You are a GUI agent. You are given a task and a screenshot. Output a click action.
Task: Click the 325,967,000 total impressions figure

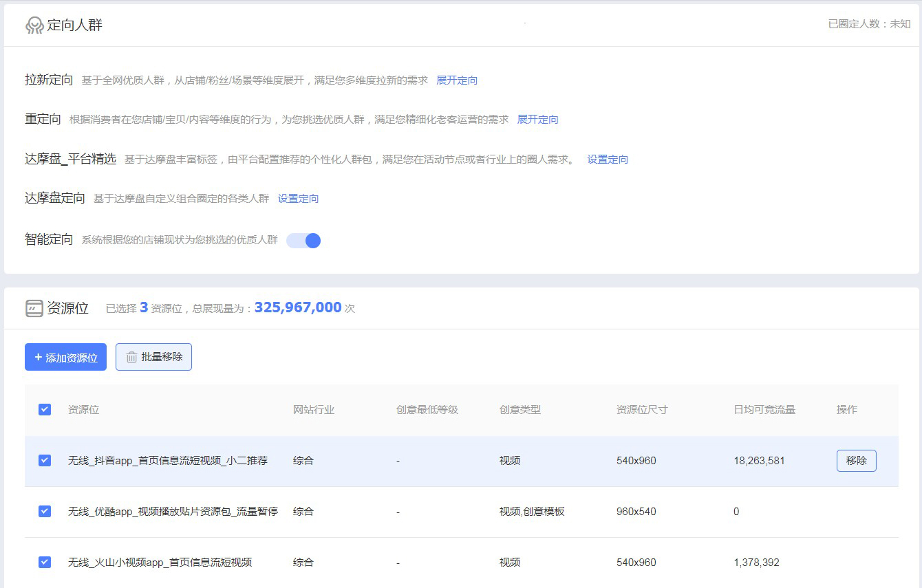(x=298, y=307)
